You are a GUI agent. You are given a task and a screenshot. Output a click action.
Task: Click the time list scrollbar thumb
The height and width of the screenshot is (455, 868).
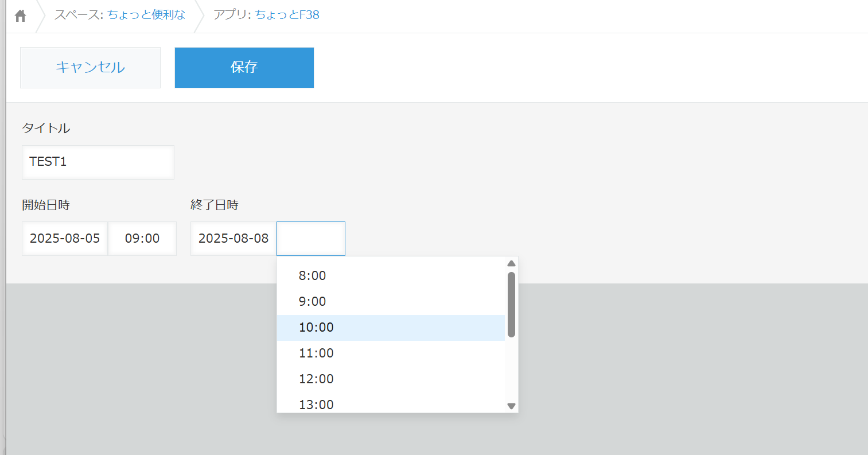(511, 304)
